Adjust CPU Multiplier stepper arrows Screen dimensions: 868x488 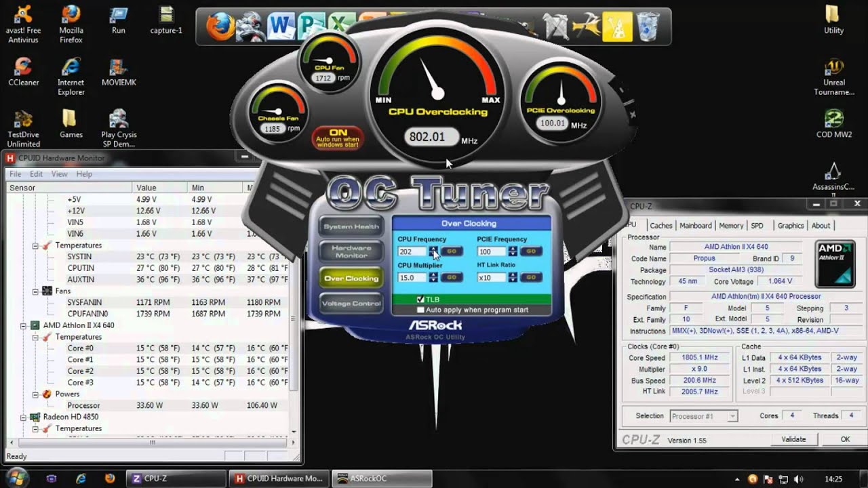click(x=434, y=277)
